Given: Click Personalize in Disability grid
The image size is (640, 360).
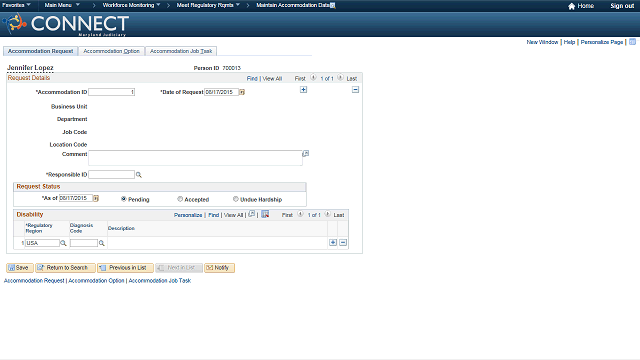Looking at the screenshot, I should 188,215.
